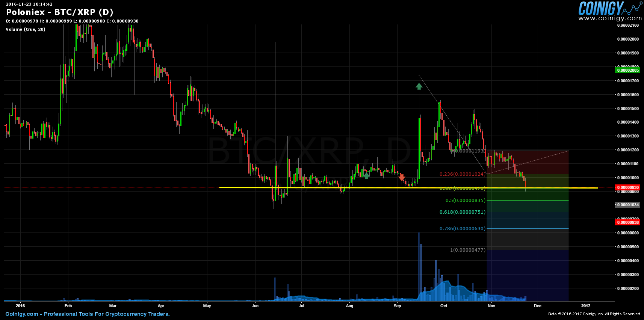Select the 0.5(0.00000835) Fibonacci level label
Screen dimensions: 644x320
(x=466, y=200)
